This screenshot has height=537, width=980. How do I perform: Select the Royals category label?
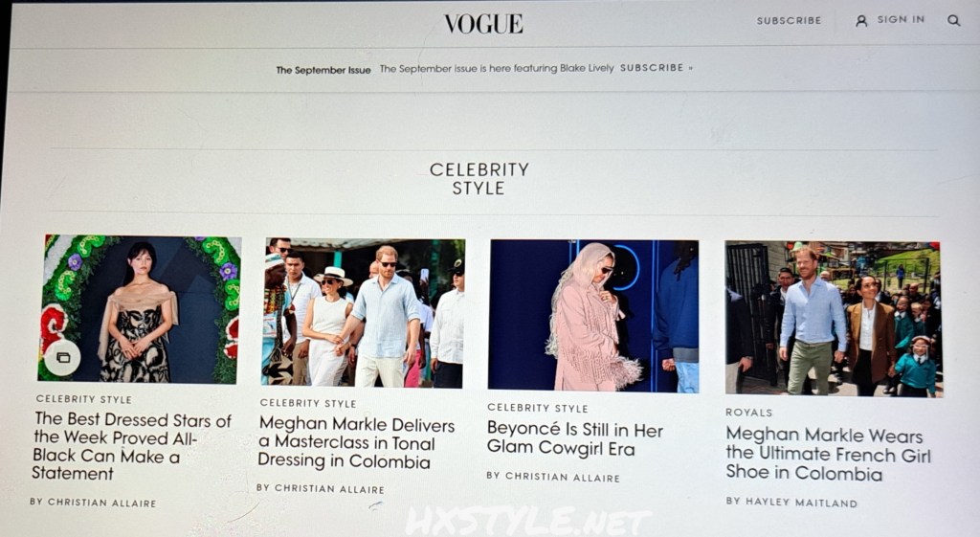click(x=748, y=412)
